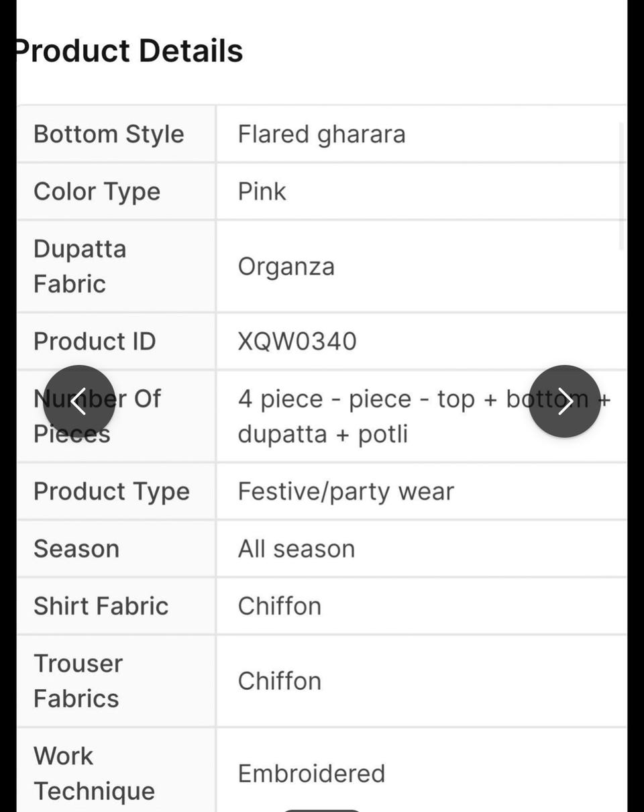Click the Season row label
Image resolution: width=644 pixels, height=812 pixels.
click(76, 548)
